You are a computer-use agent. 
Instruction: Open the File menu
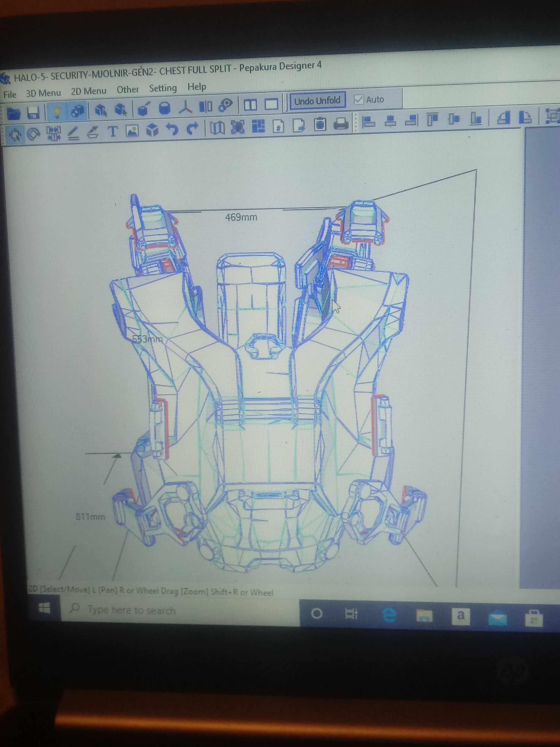click(10, 95)
